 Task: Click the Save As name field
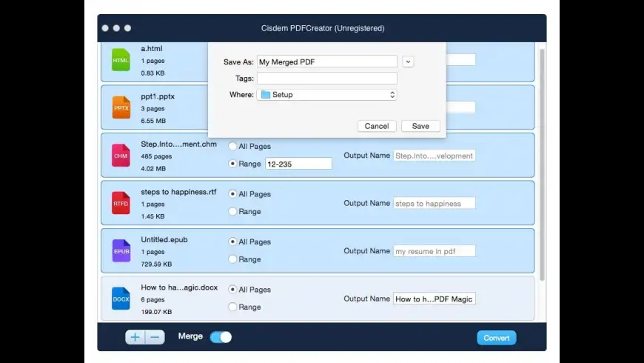(x=327, y=61)
